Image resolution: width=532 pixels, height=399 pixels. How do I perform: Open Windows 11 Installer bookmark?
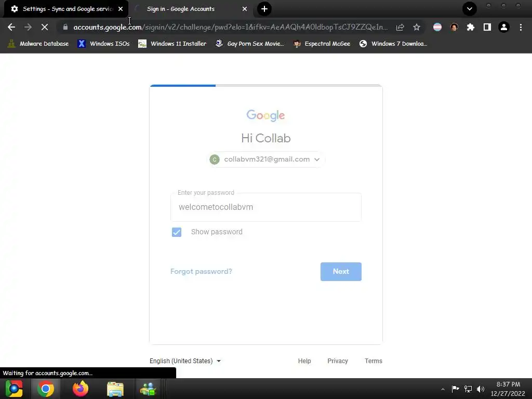[x=172, y=44]
